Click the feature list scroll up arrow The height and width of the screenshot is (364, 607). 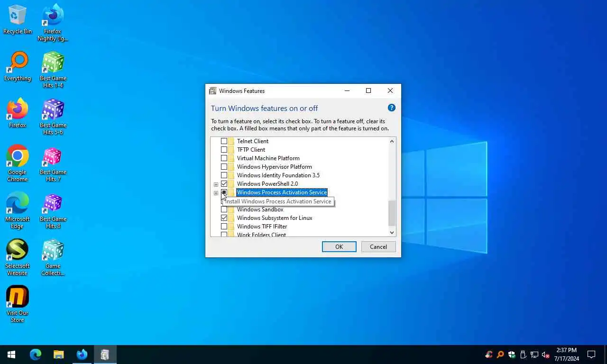pyautogui.click(x=392, y=141)
